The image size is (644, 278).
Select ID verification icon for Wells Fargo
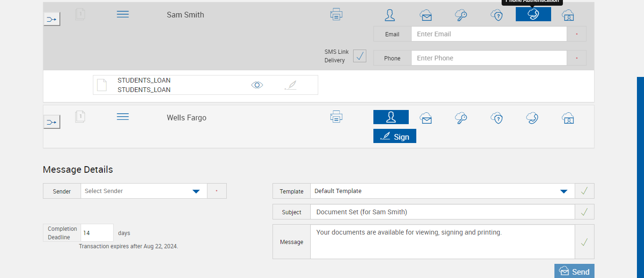pos(568,118)
